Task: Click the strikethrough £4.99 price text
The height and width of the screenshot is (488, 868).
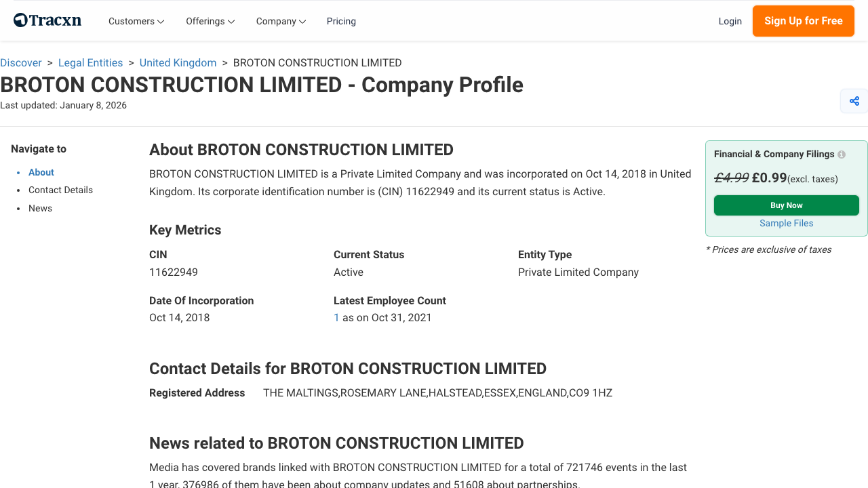Action: [x=732, y=178]
